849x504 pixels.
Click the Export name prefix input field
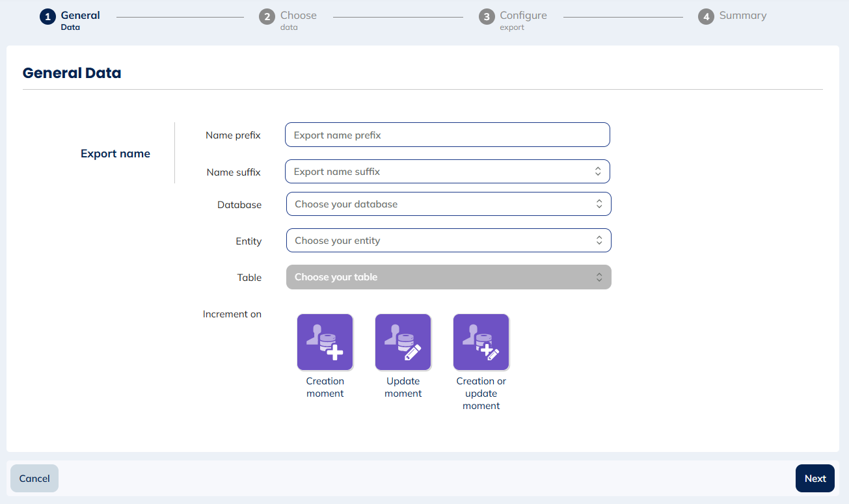point(448,135)
